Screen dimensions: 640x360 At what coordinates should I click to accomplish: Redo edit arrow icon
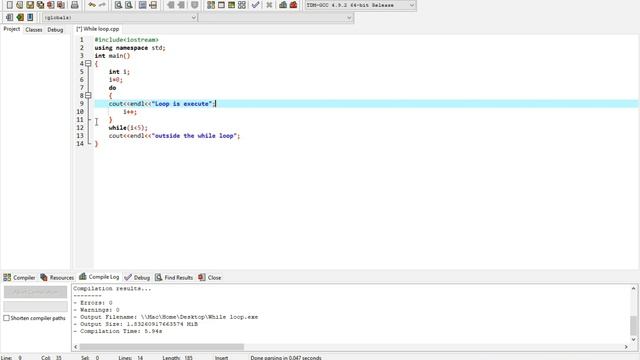(x=102, y=5)
